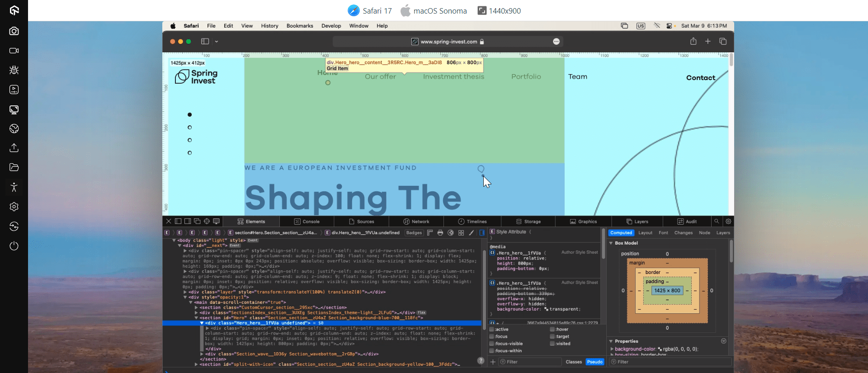Screen dimensions: 868x373
Task: Expand the split-with-icon section node
Action: (196, 364)
